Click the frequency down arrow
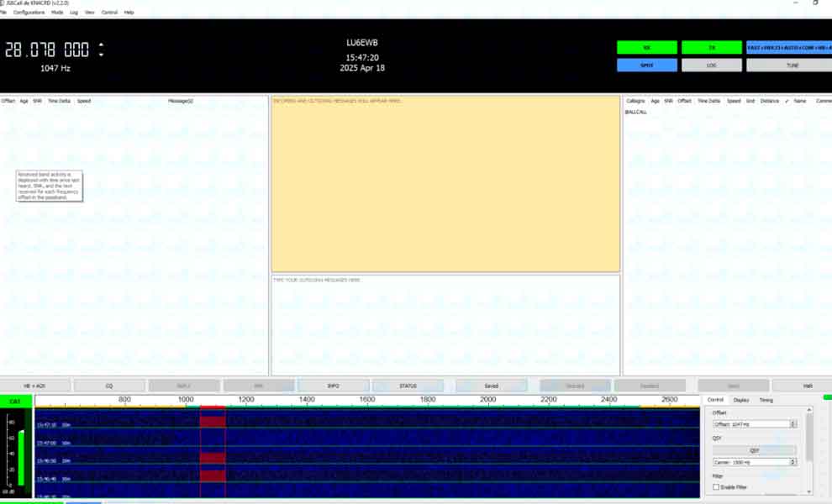Screen dimensions: 832x504 pyautogui.click(x=101, y=55)
